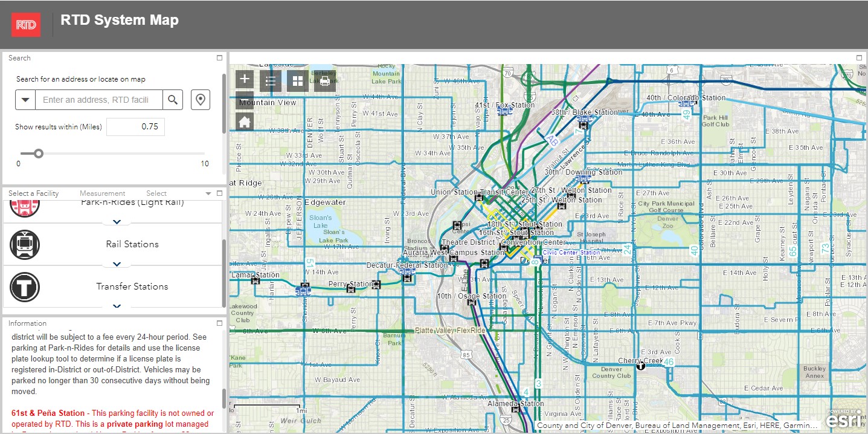Switch to the Measurement tab
Screen dimensions: 868x434
[102, 193]
